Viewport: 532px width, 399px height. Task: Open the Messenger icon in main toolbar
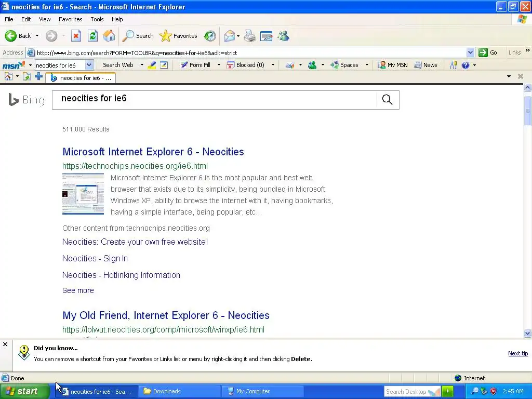(283, 36)
